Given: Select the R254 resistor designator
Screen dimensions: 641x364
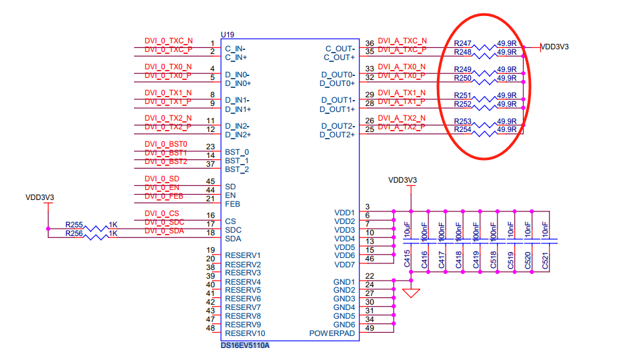Looking at the screenshot, I should click(463, 129).
